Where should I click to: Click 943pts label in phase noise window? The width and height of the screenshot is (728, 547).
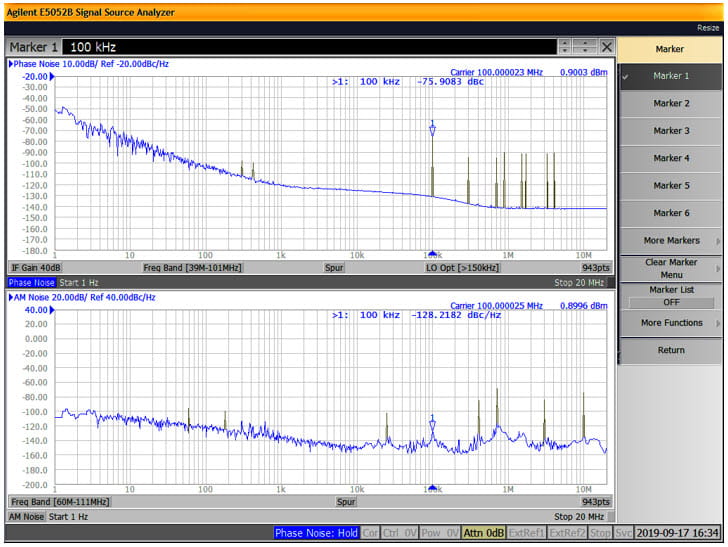point(596,268)
